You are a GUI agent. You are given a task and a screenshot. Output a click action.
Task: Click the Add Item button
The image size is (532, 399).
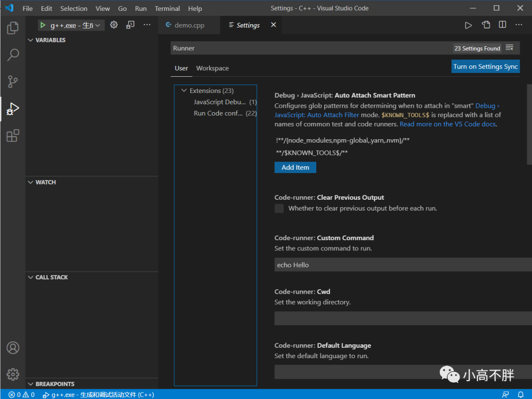click(x=295, y=167)
